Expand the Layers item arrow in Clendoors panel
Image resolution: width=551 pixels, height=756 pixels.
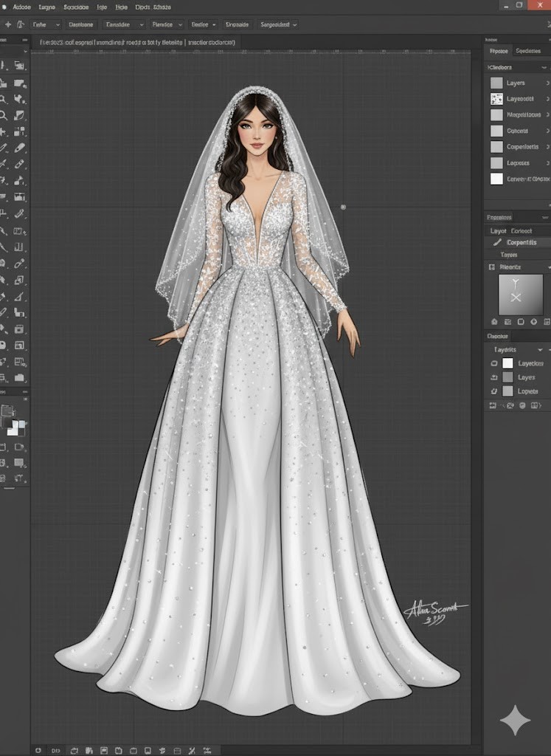pos(547,83)
